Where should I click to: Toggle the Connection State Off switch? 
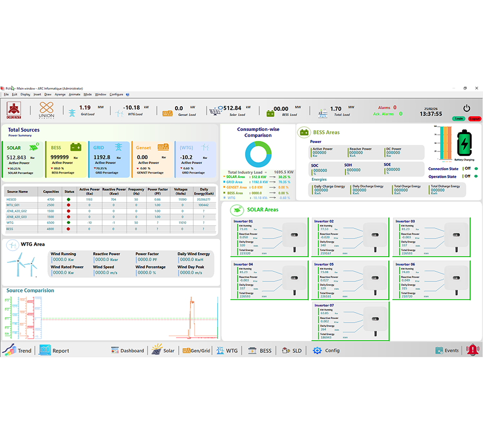click(x=467, y=169)
